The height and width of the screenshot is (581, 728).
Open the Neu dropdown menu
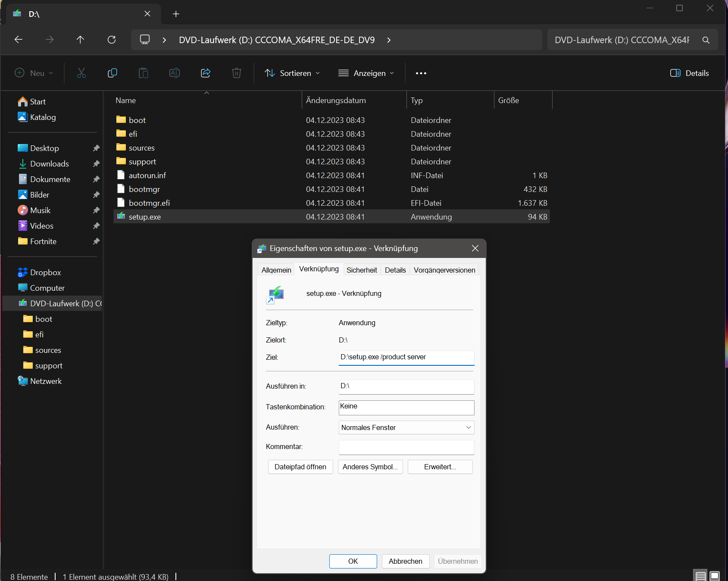(34, 73)
